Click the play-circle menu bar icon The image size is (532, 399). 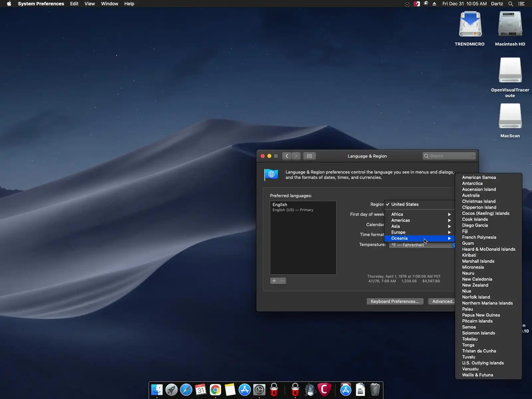pyautogui.click(x=426, y=4)
